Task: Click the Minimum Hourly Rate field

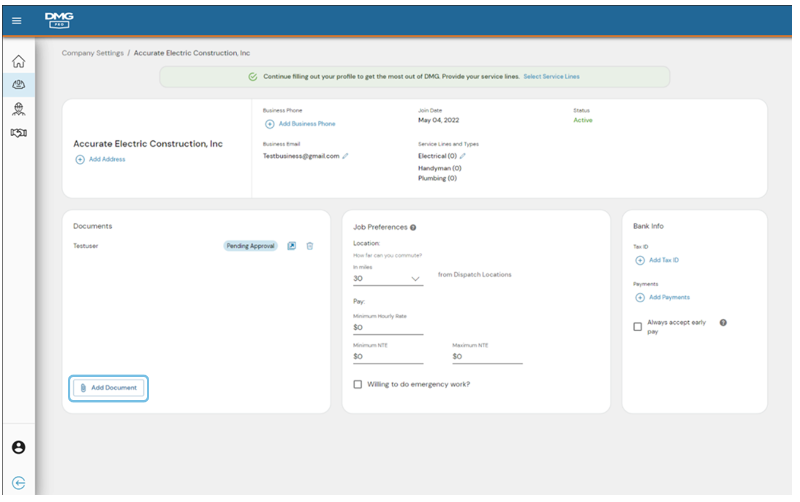Action: pos(388,327)
